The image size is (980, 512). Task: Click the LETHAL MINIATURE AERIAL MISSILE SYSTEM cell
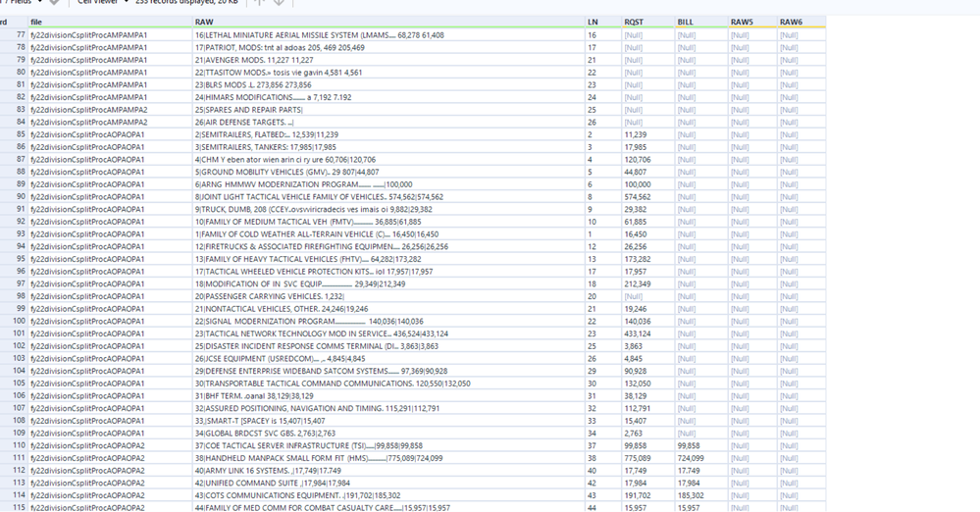pyautogui.click(x=388, y=35)
